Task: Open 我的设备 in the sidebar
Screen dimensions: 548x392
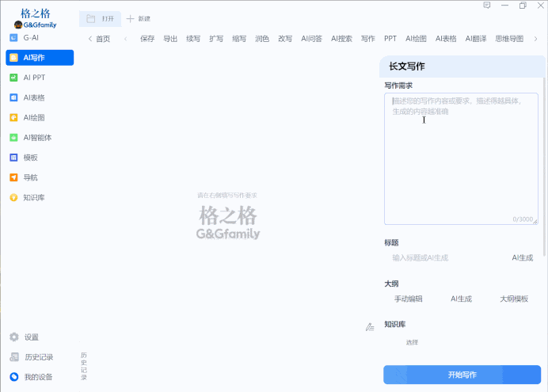Action: pyautogui.click(x=37, y=377)
